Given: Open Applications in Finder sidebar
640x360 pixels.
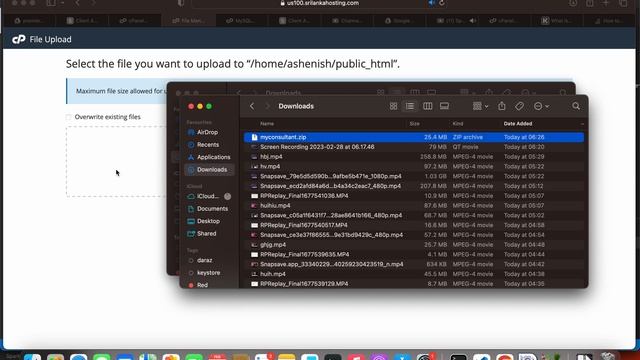Looking at the screenshot, I should 209,157.
